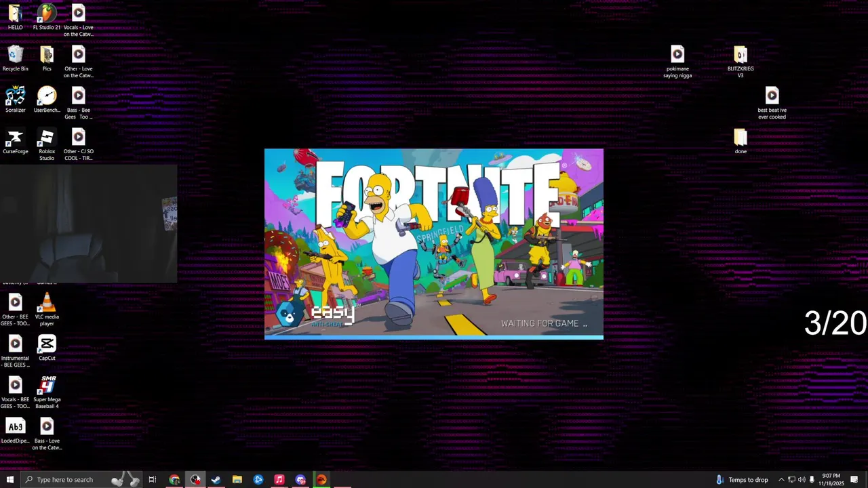Select the best beat ive ever cooked file
The image size is (868, 488).
[772, 104]
